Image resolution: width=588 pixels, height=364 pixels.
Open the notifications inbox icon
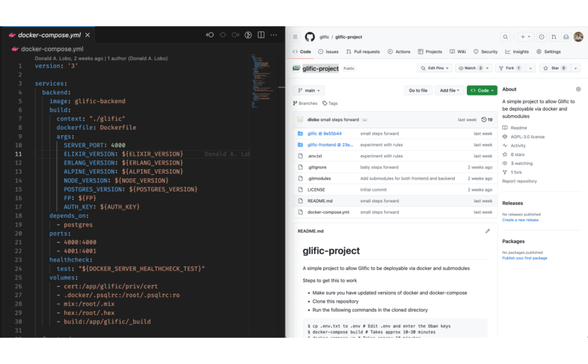click(566, 37)
